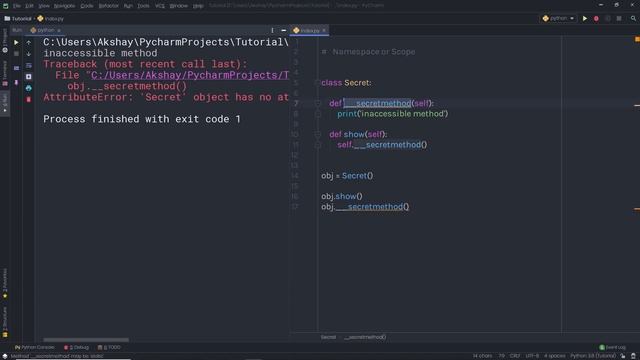640x360 pixels.
Task: Toggle the read-only lock icon in status bar
Action: 623,356
